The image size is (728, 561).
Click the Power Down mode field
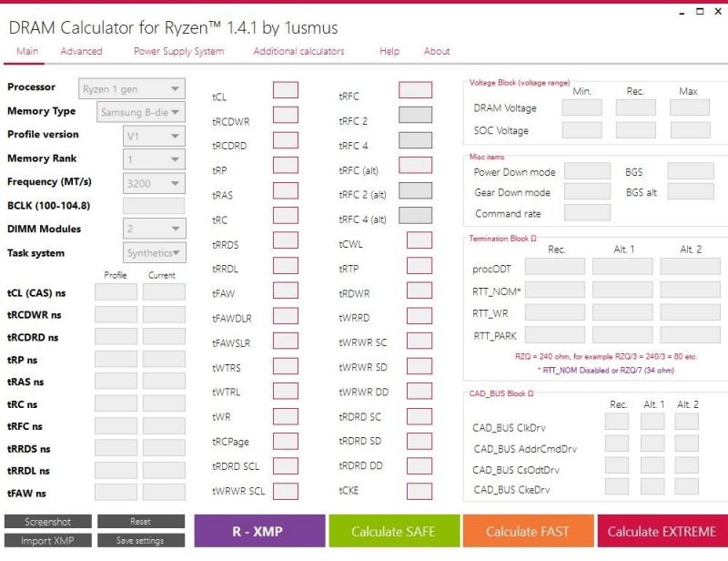click(587, 171)
